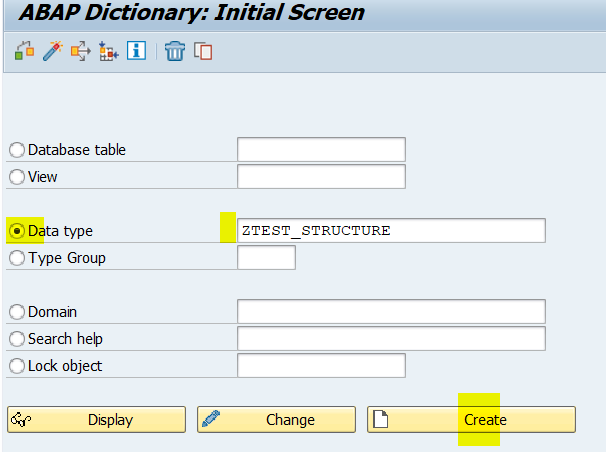
Task: Select the Data type radio button
Action: pyautogui.click(x=17, y=231)
